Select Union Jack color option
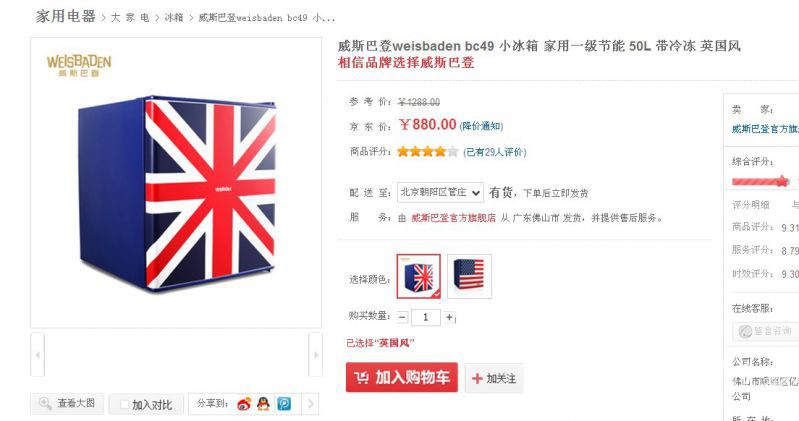The height and width of the screenshot is (421, 799). (x=418, y=276)
